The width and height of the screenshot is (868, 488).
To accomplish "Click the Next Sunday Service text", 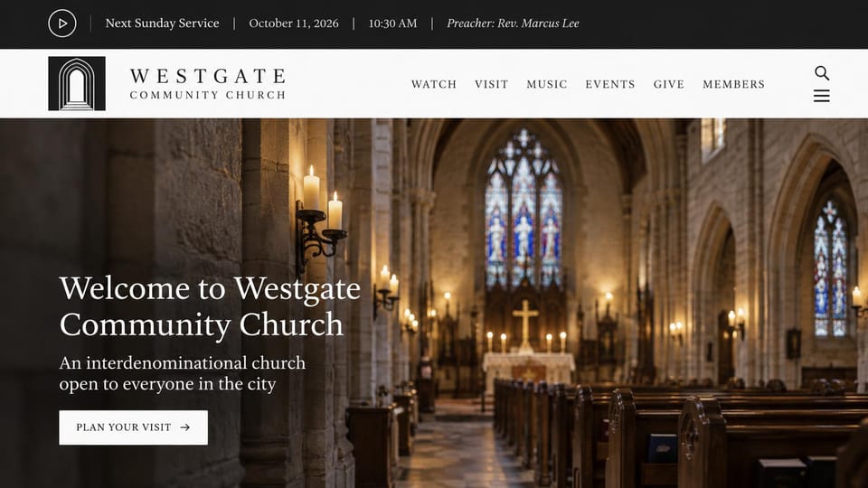I will click(162, 23).
